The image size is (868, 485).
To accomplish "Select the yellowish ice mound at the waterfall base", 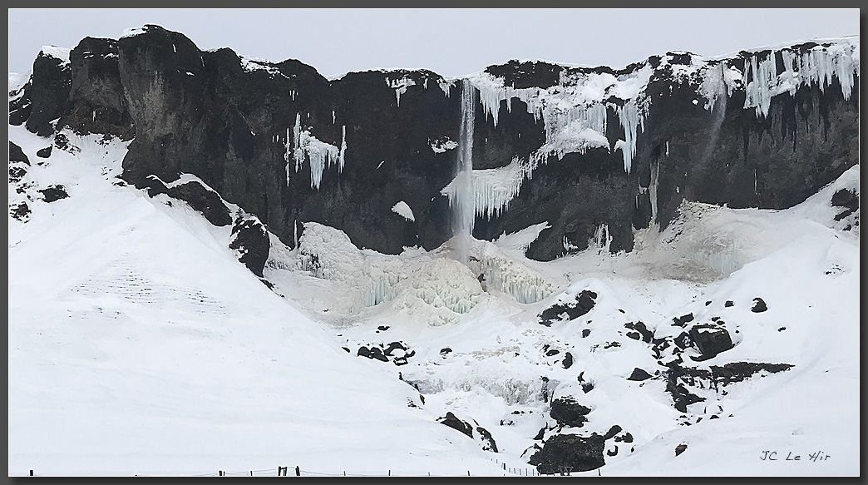I will coord(441,287).
